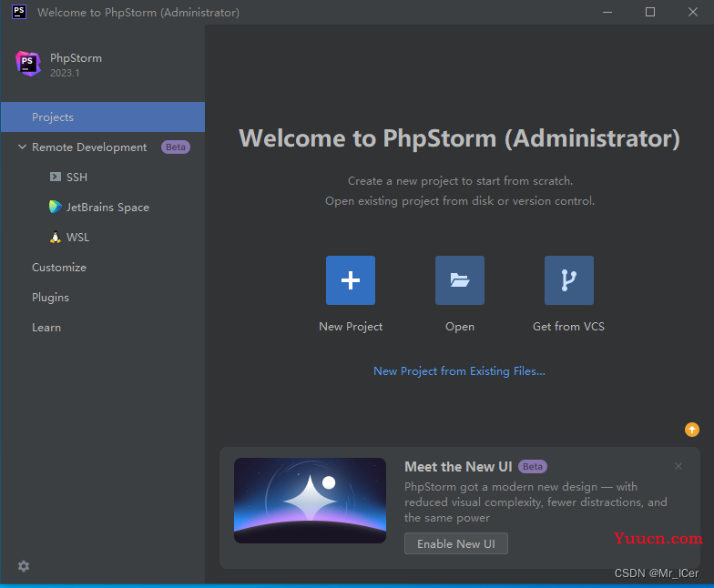Open the settings gear in the bottom-left corner
The image size is (714, 588).
tap(24, 566)
